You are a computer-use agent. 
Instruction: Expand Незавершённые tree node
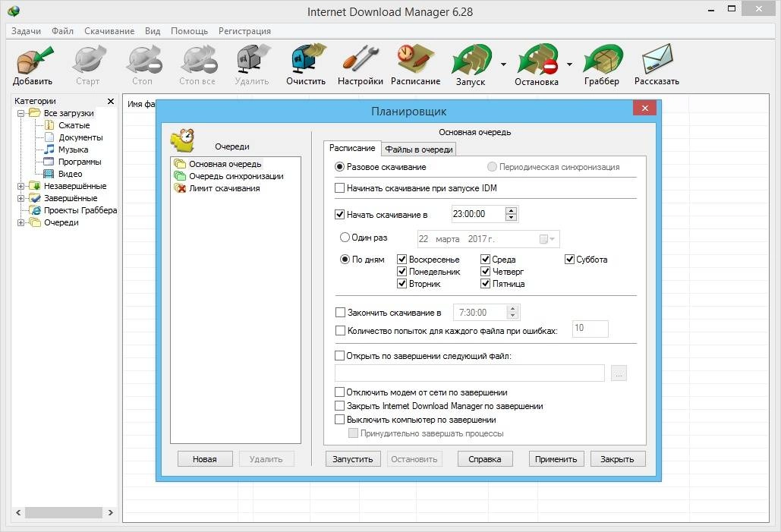21,186
